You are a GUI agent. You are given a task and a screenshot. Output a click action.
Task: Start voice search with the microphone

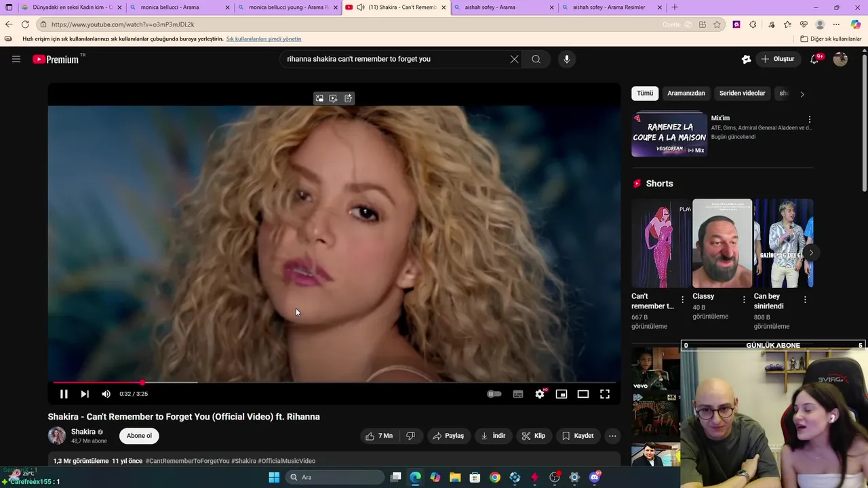(x=567, y=59)
